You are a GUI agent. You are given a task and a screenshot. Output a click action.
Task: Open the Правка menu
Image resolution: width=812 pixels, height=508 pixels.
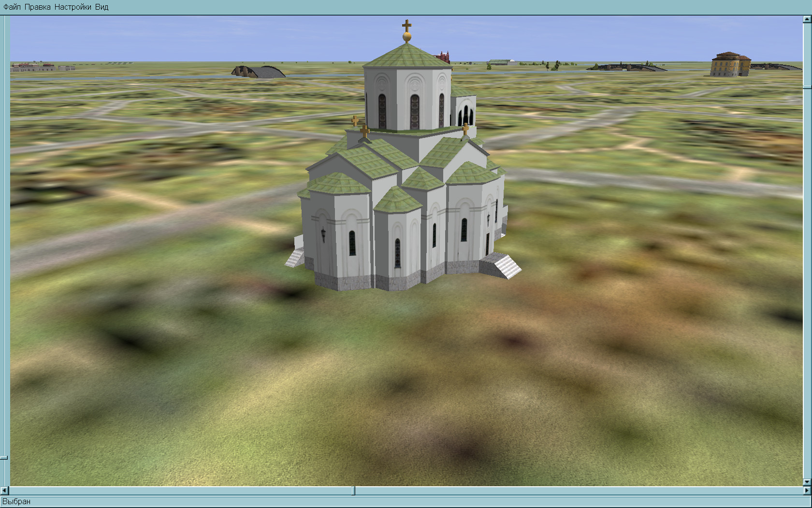pos(37,7)
